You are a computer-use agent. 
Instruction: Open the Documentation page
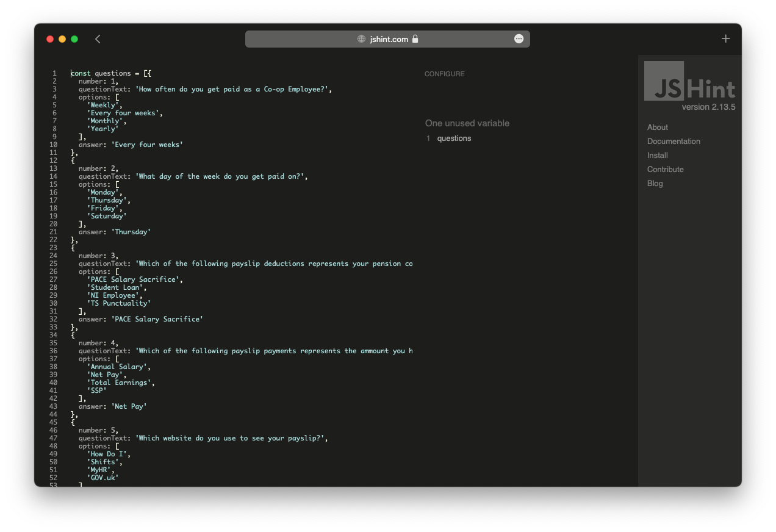[674, 141]
